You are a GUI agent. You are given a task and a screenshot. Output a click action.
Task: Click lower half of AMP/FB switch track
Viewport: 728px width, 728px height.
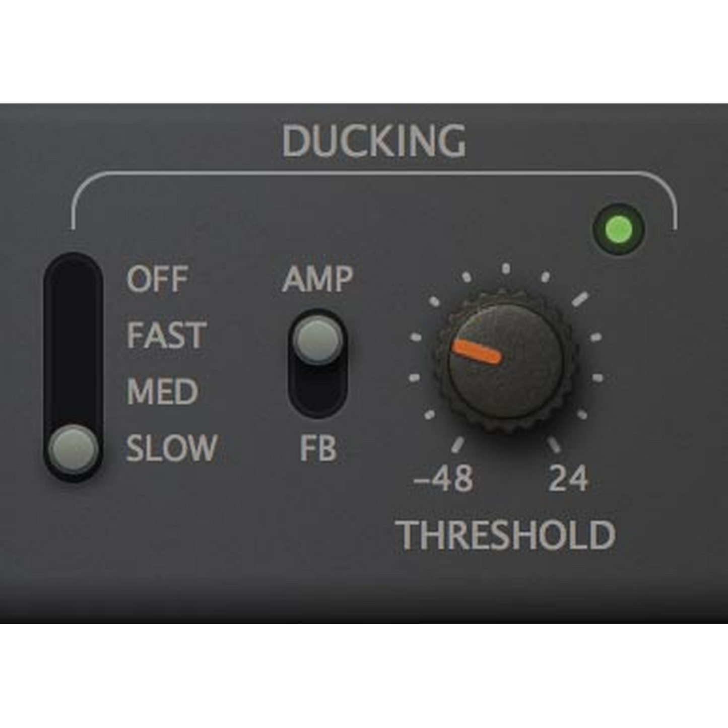click(317, 393)
